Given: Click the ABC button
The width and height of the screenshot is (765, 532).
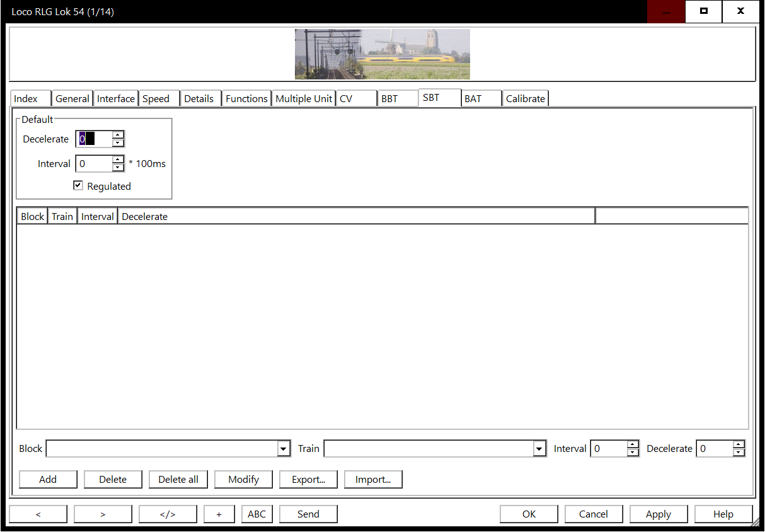Looking at the screenshot, I should pyautogui.click(x=256, y=514).
